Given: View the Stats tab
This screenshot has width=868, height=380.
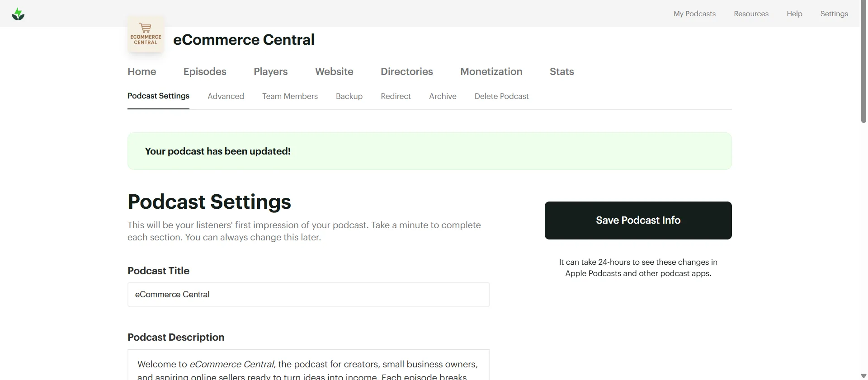Looking at the screenshot, I should click(561, 71).
